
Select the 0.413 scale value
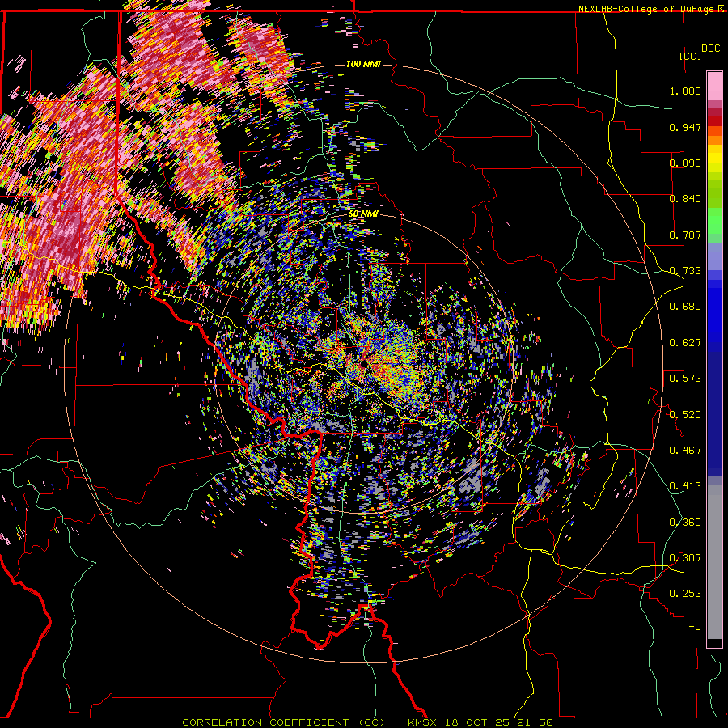pos(685,486)
